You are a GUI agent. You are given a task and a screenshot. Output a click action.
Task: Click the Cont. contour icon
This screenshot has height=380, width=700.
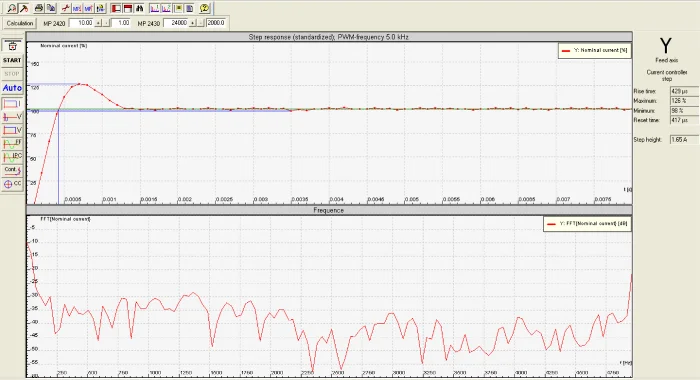12,170
